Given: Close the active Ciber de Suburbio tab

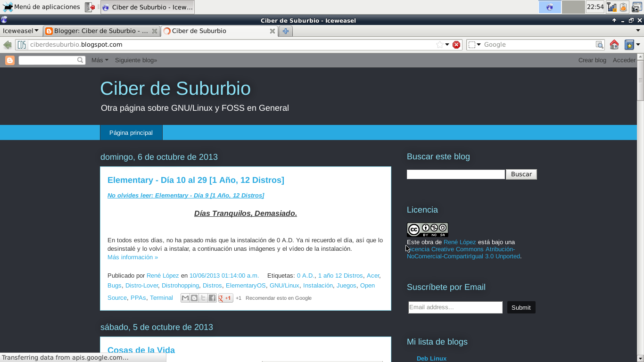Looking at the screenshot, I should coord(272,31).
